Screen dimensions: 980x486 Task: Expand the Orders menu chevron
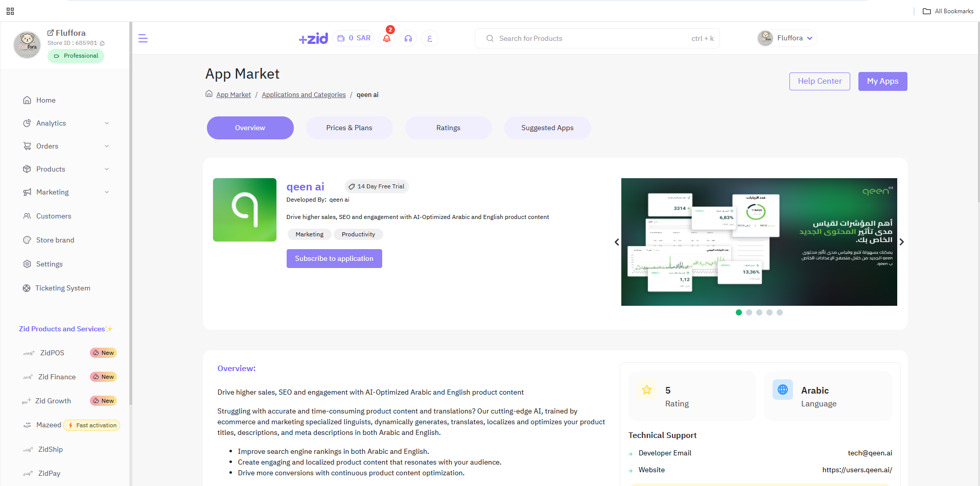(x=107, y=146)
